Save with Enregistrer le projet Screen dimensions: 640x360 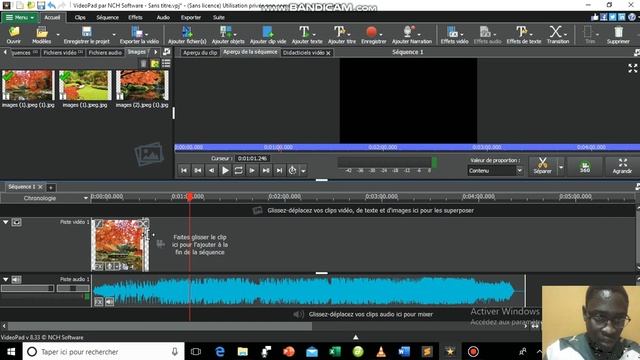pyautogui.click(x=86, y=35)
